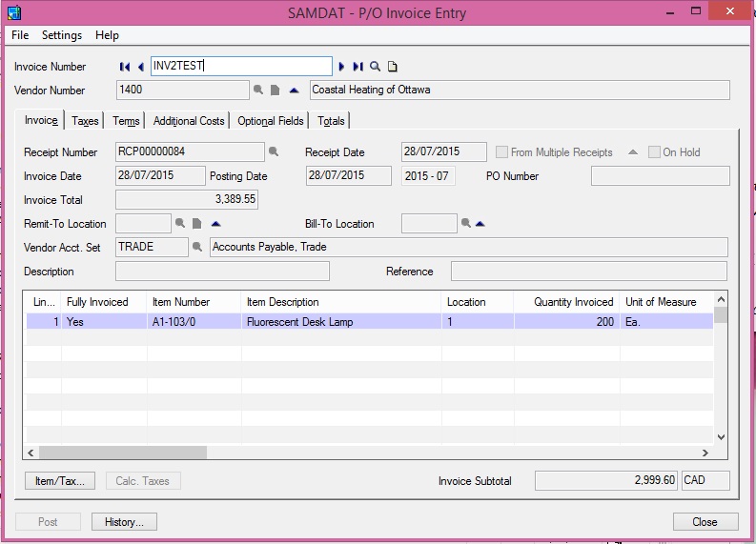The width and height of the screenshot is (756, 544).
Task: Open Vendor Number finder magnifier
Action: (258, 91)
